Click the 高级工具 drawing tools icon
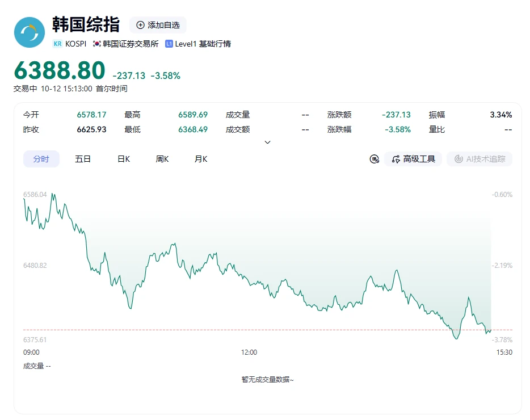530x420 pixels. click(396, 159)
